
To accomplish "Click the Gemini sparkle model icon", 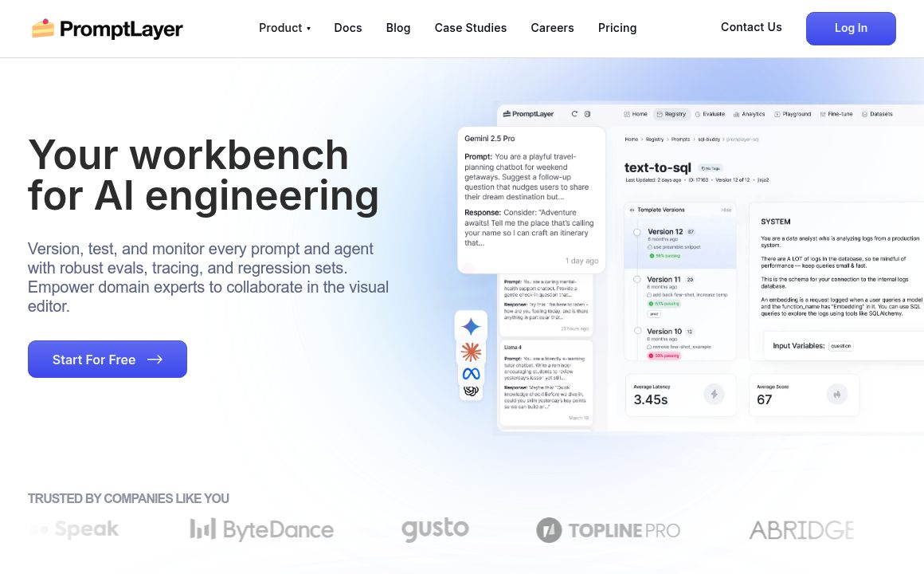I will pos(471,327).
